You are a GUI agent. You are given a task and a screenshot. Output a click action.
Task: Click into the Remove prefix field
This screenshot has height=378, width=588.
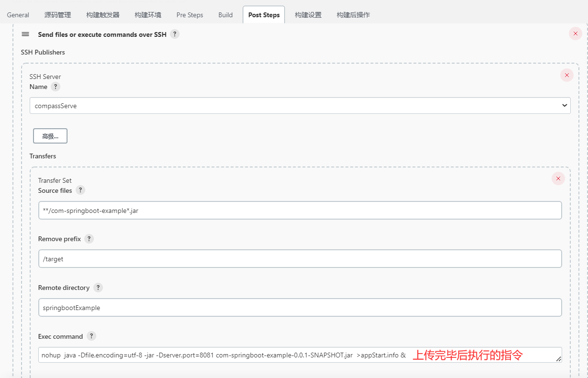click(300, 259)
